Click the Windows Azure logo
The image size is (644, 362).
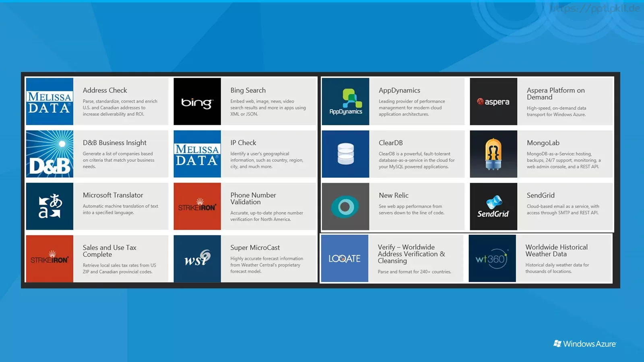click(x=585, y=344)
